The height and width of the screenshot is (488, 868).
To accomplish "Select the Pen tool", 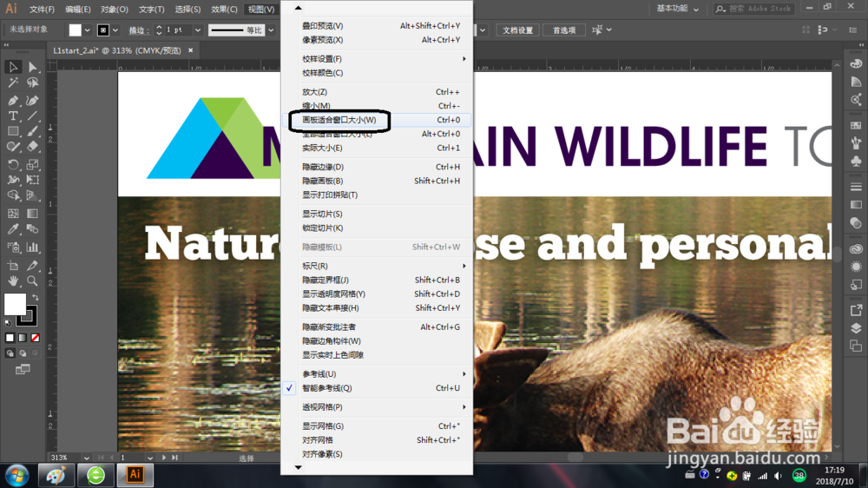I will coord(13,100).
